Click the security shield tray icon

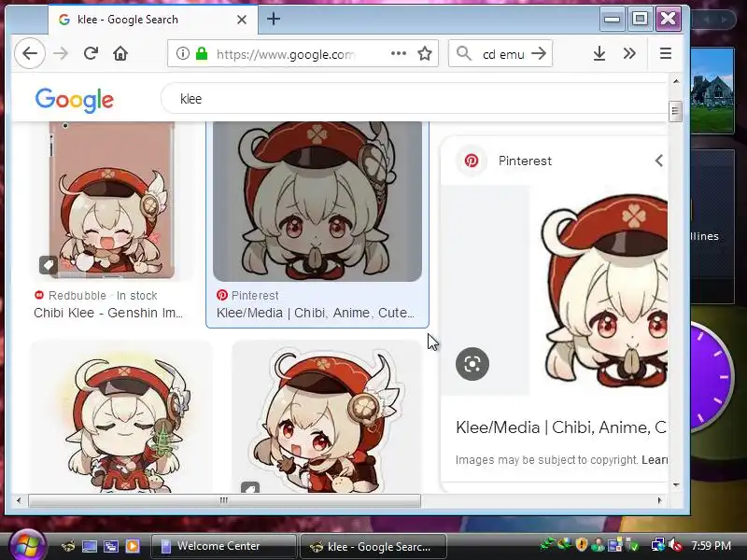(x=581, y=545)
